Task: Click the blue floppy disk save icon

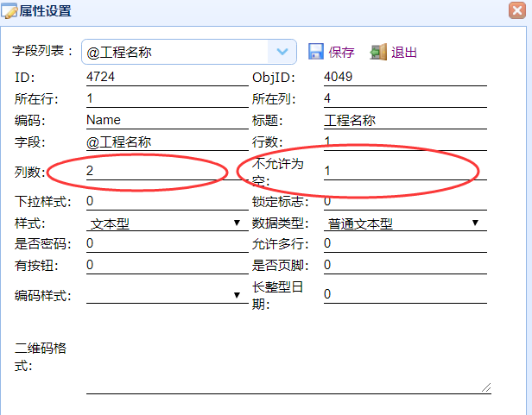Action: click(315, 52)
